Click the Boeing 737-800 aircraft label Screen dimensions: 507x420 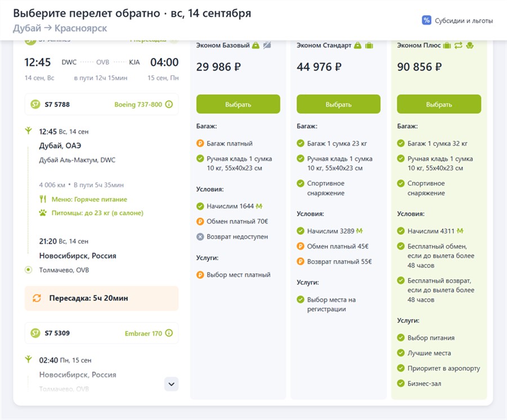pos(138,104)
